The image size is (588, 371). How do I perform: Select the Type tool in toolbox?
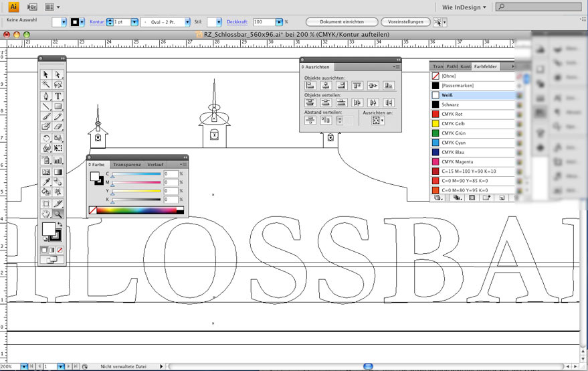pos(58,96)
